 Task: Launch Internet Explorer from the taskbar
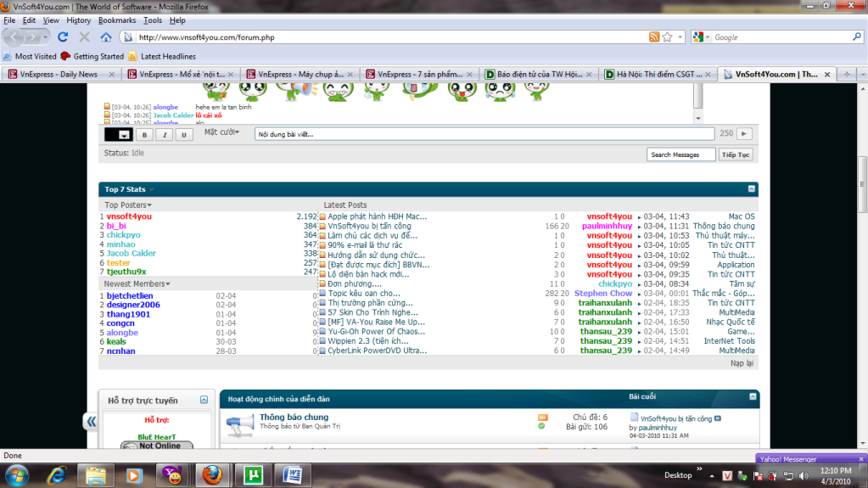coord(57,476)
